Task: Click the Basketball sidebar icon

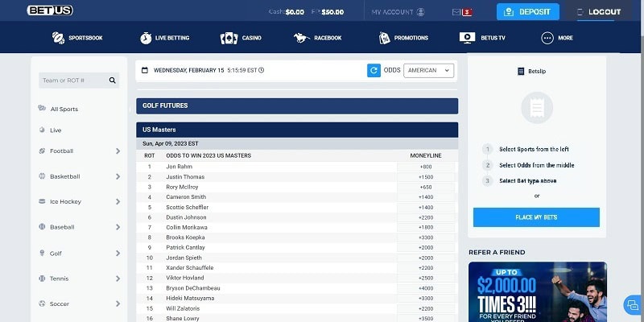Action: point(42,176)
